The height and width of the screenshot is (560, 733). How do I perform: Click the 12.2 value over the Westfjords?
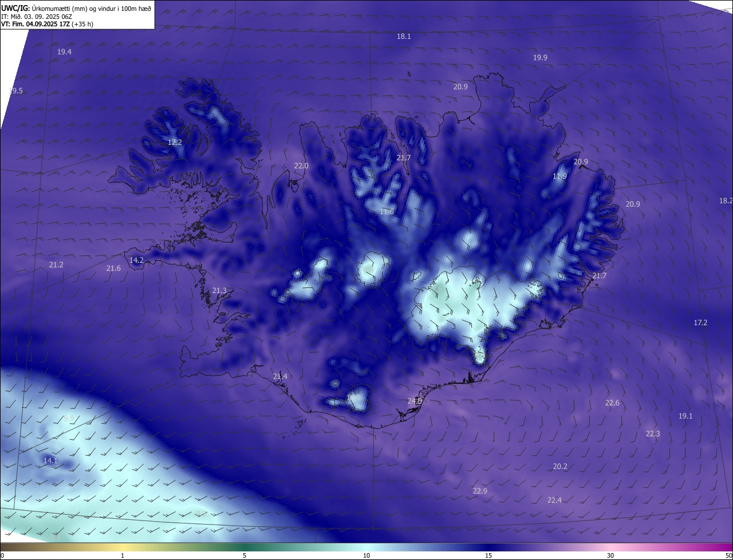tap(175, 142)
